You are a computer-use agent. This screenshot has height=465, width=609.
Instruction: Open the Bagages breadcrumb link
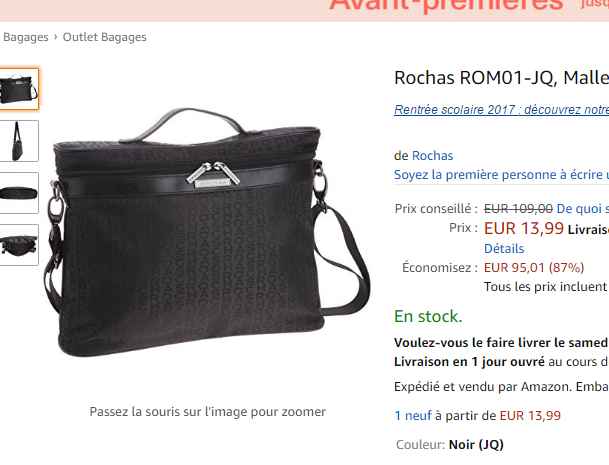26,37
